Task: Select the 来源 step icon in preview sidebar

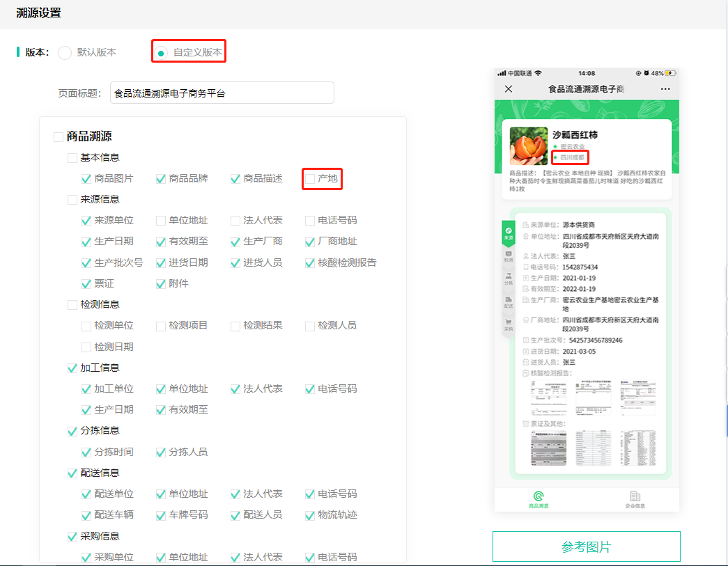Action: [x=507, y=230]
